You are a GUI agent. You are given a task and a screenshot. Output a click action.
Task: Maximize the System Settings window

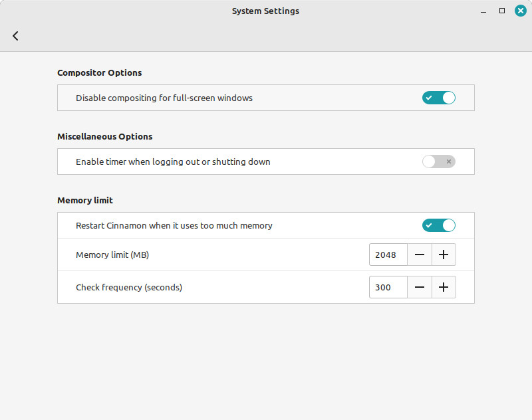tap(502, 11)
